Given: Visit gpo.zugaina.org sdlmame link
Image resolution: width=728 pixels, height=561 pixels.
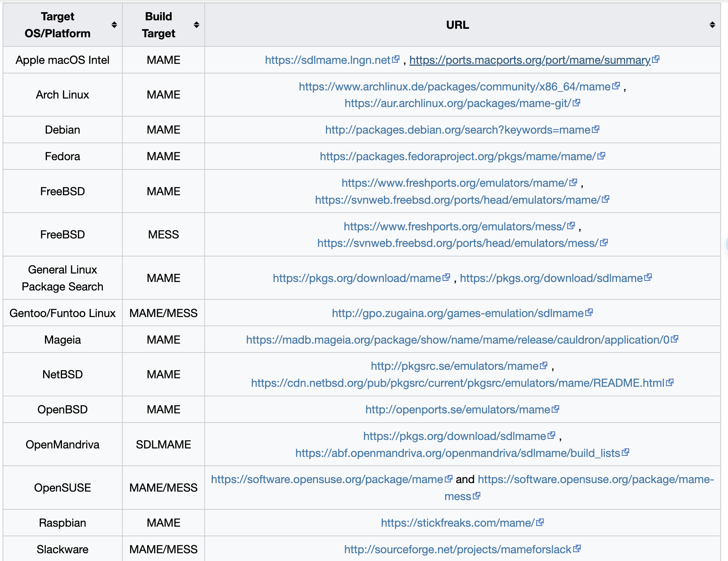Looking at the screenshot, I should click(x=457, y=313).
